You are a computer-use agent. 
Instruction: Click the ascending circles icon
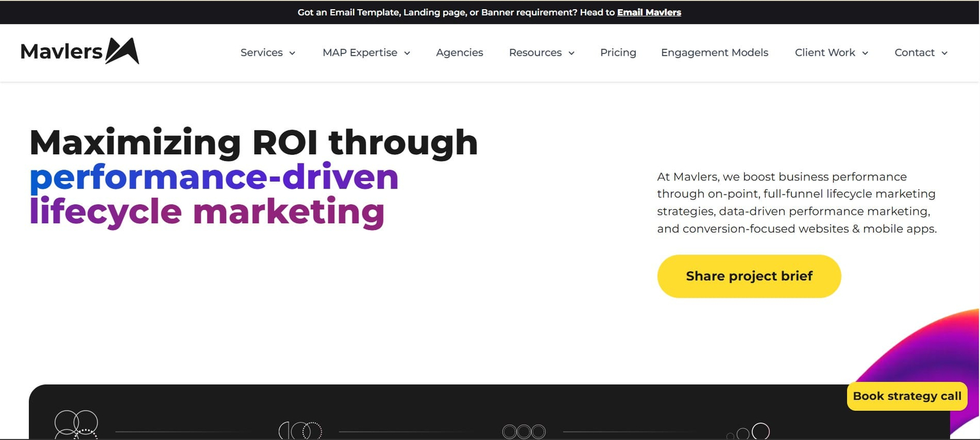pyautogui.click(x=750, y=431)
